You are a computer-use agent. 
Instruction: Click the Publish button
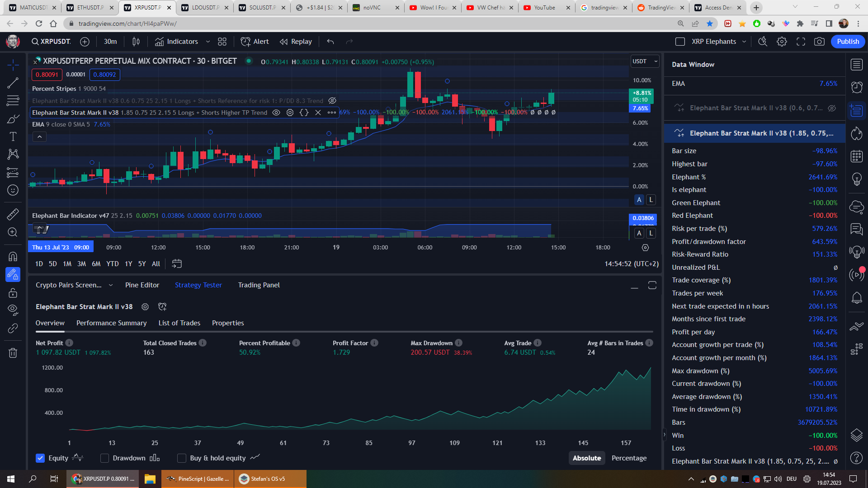pyautogui.click(x=848, y=42)
